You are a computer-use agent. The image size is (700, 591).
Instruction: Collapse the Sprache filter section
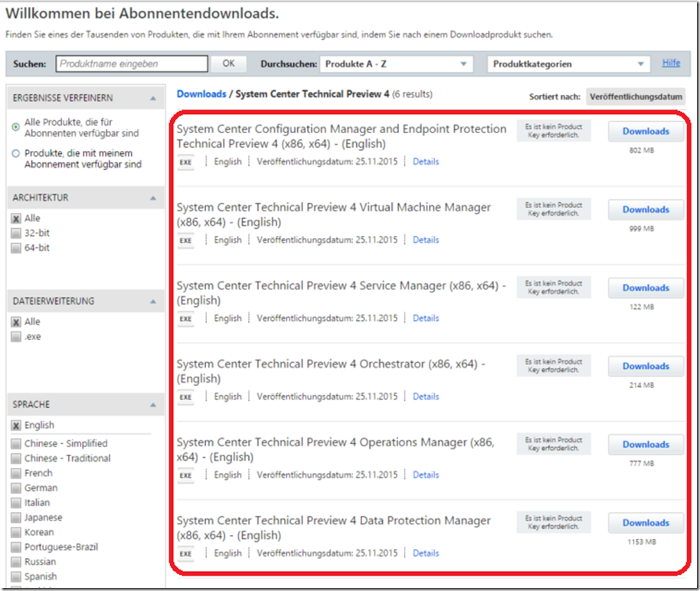(153, 405)
